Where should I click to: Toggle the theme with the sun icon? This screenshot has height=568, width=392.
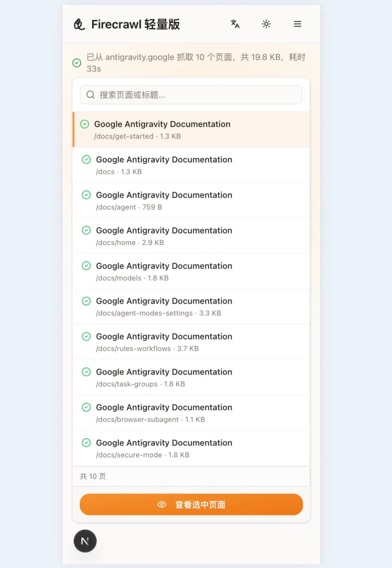[x=266, y=24]
